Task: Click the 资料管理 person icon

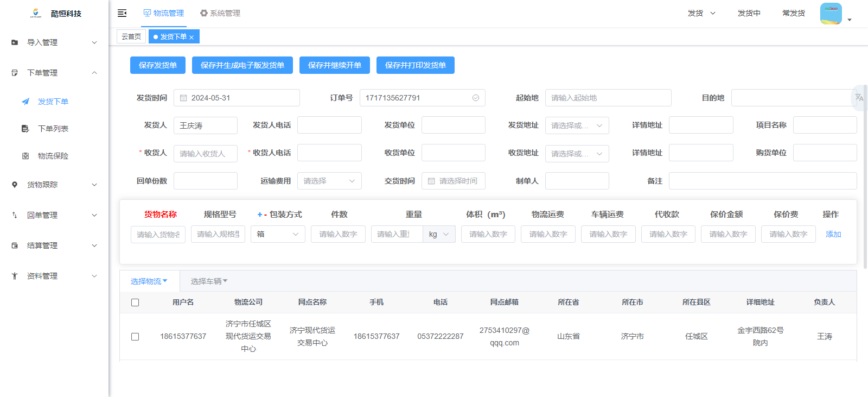Action: click(x=15, y=276)
